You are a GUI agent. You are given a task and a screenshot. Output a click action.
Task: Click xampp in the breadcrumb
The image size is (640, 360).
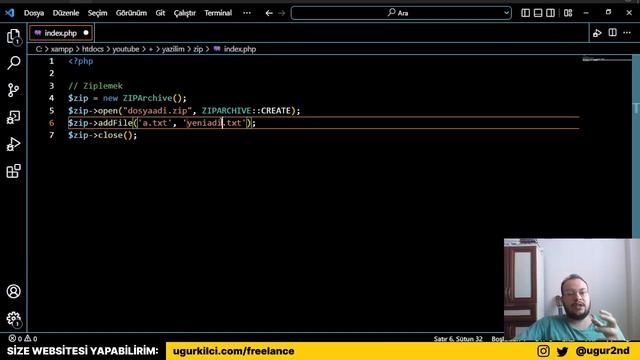(62, 49)
